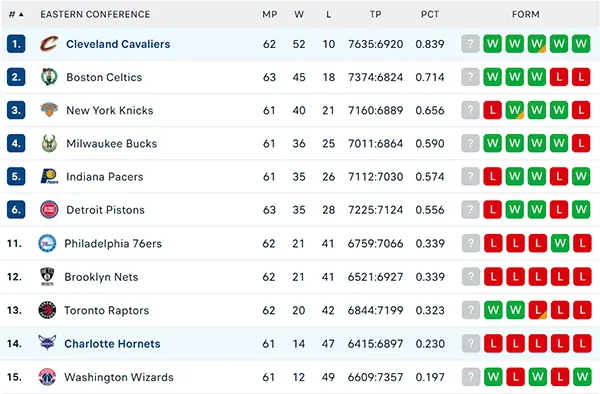Screen dimensions: 600x394
Task: Click the New York Knicks logo
Action: coord(49,110)
